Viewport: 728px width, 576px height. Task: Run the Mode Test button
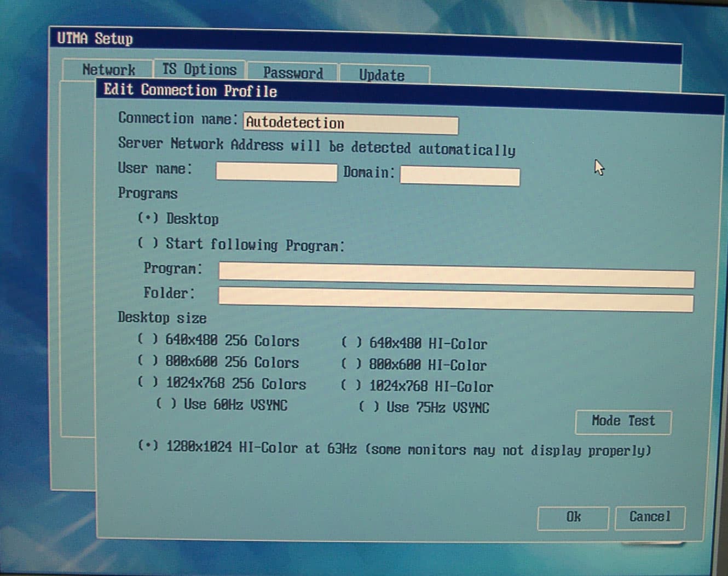coord(623,422)
